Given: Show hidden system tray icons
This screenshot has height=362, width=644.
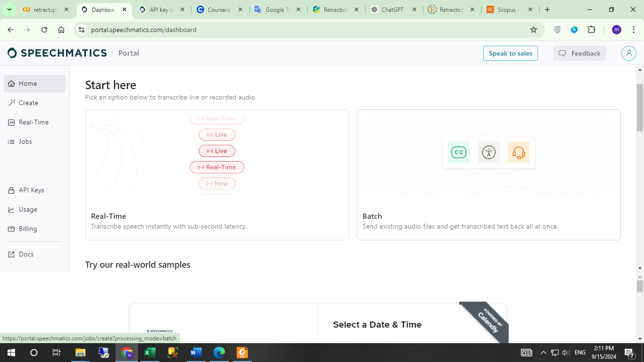Looking at the screenshot, I should click(543, 353).
